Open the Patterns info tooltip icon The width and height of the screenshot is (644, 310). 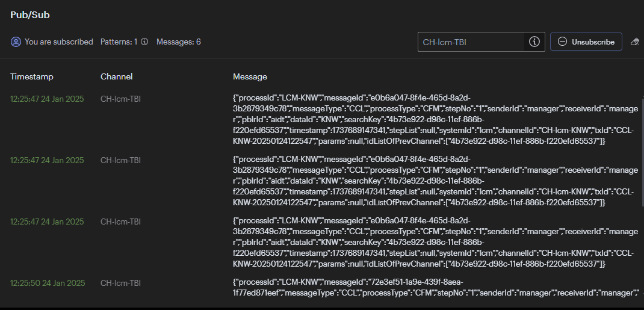[144, 42]
